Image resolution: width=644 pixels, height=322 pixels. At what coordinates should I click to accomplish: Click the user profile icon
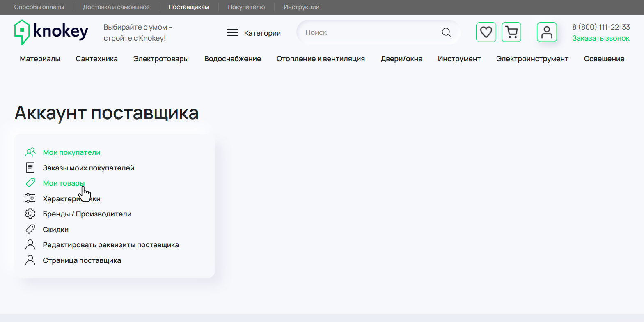(547, 32)
